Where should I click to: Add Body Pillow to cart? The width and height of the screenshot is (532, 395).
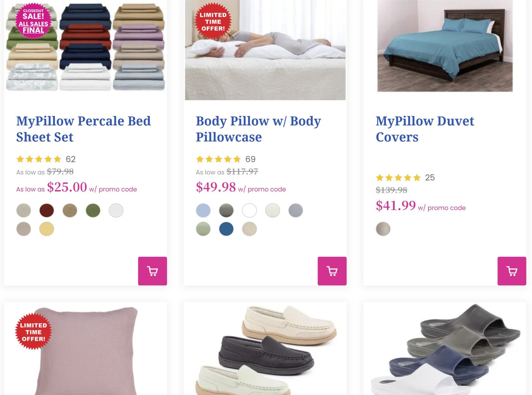coord(332,271)
